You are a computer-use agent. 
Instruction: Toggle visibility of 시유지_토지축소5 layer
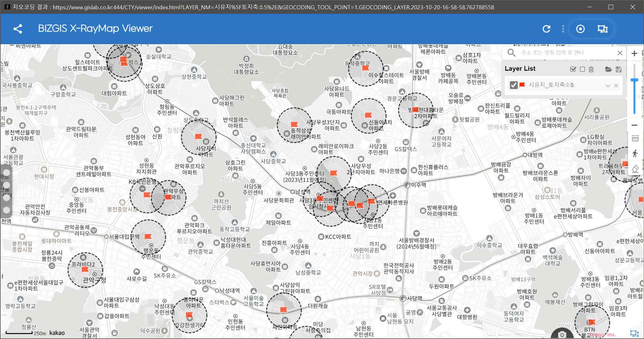point(514,85)
